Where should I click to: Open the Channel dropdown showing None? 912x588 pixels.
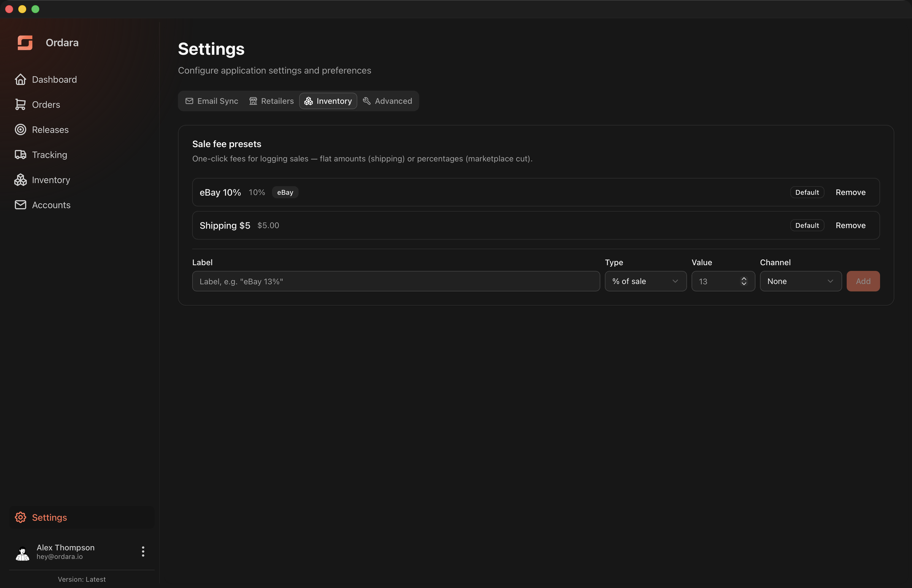click(x=801, y=281)
